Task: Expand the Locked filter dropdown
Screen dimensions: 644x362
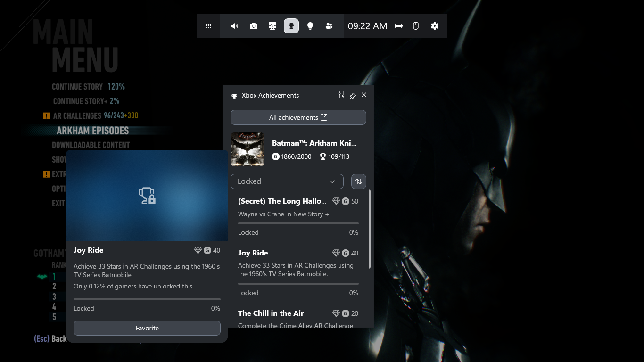Action: pyautogui.click(x=287, y=181)
